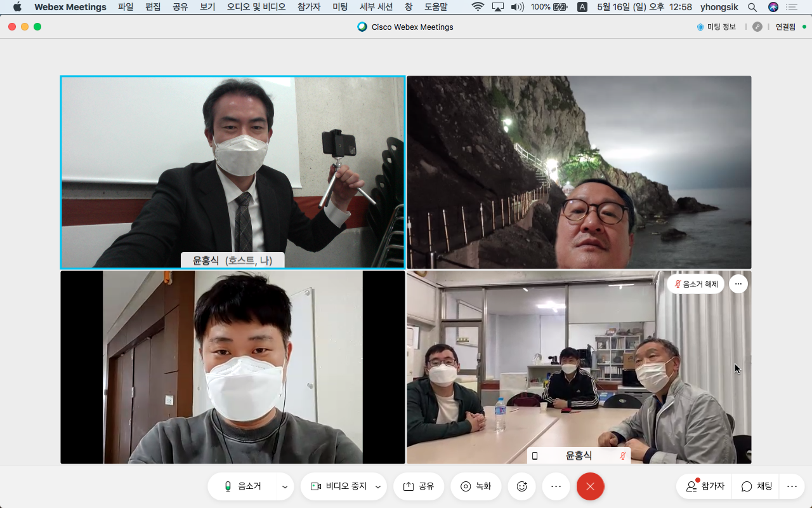The image size is (812, 508).
Task: Open the 채팅 chat panel
Action: coord(757,486)
